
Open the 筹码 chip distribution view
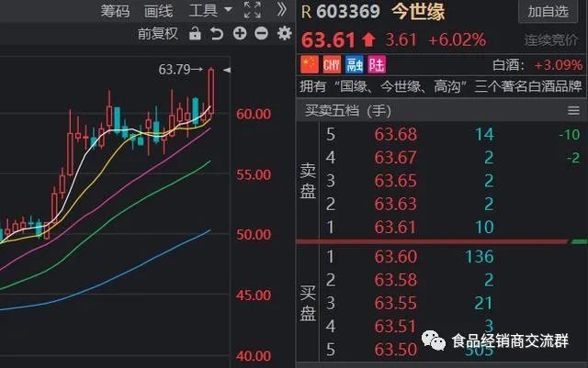(115, 11)
